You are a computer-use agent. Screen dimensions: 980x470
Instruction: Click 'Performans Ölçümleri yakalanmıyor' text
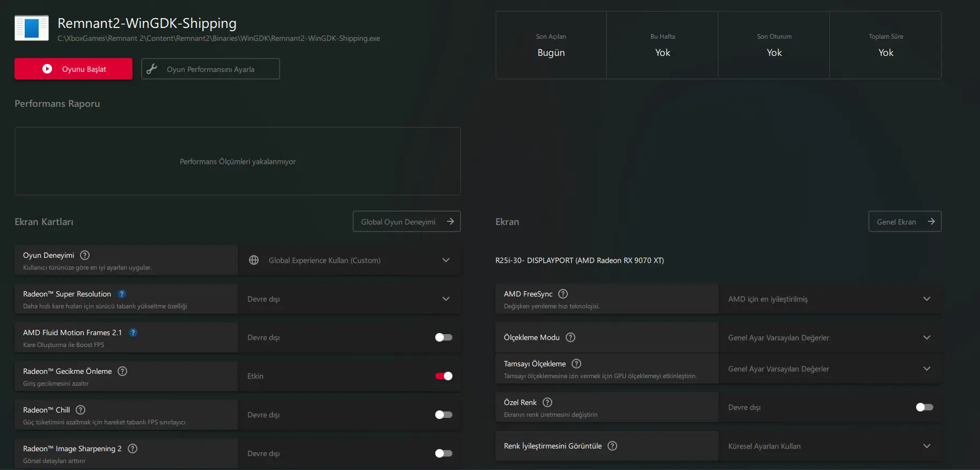(x=238, y=162)
